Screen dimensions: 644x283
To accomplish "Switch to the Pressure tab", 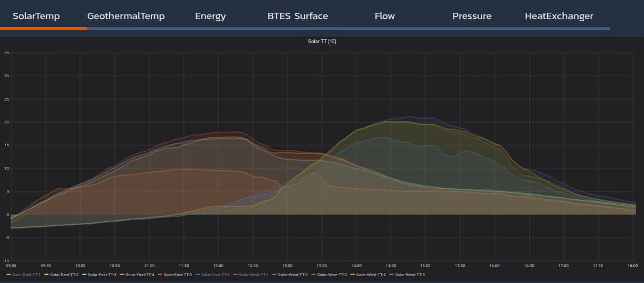I will 472,16.
